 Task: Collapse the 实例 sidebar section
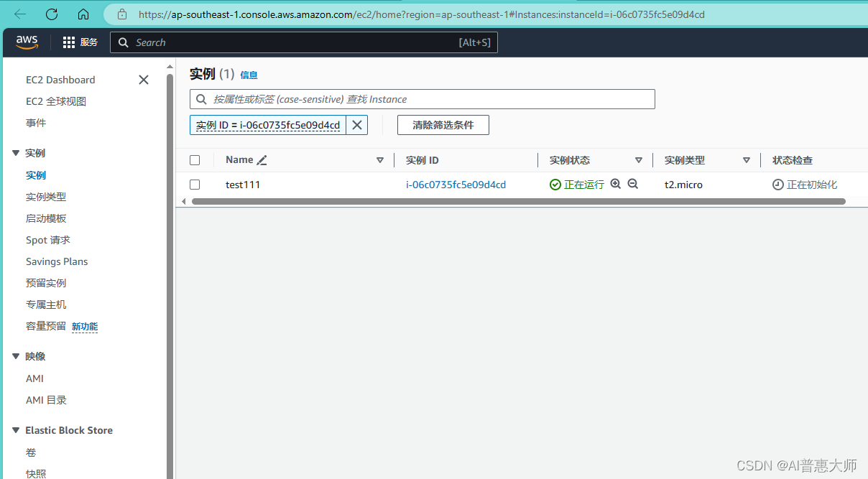pyautogui.click(x=16, y=153)
